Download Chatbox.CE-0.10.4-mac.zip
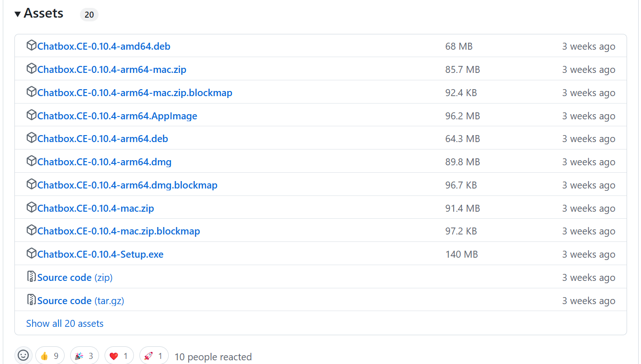The image size is (641, 364). tap(96, 208)
